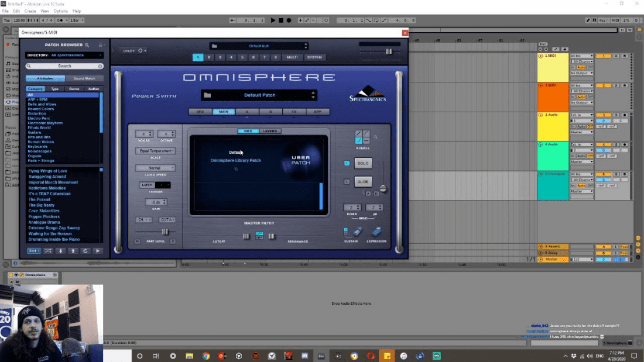The height and width of the screenshot is (362, 644).
Task: Click the Tap tempo button in Ableton
Action: (7, 20)
